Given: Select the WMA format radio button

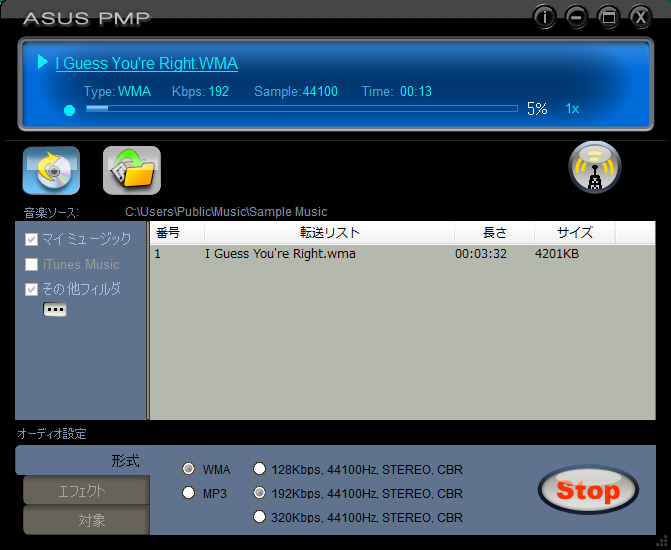Looking at the screenshot, I should [x=188, y=469].
